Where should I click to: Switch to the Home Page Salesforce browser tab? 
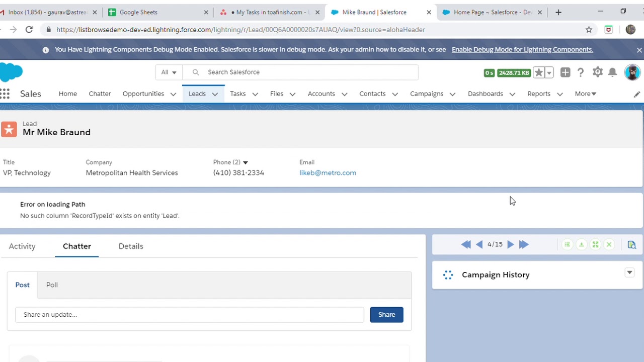[x=493, y=12]
